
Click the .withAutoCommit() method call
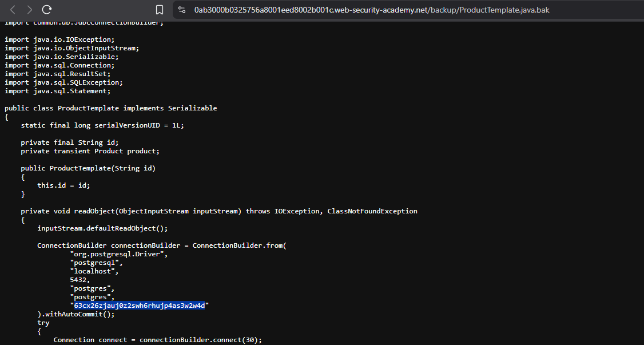pos(76,314)
